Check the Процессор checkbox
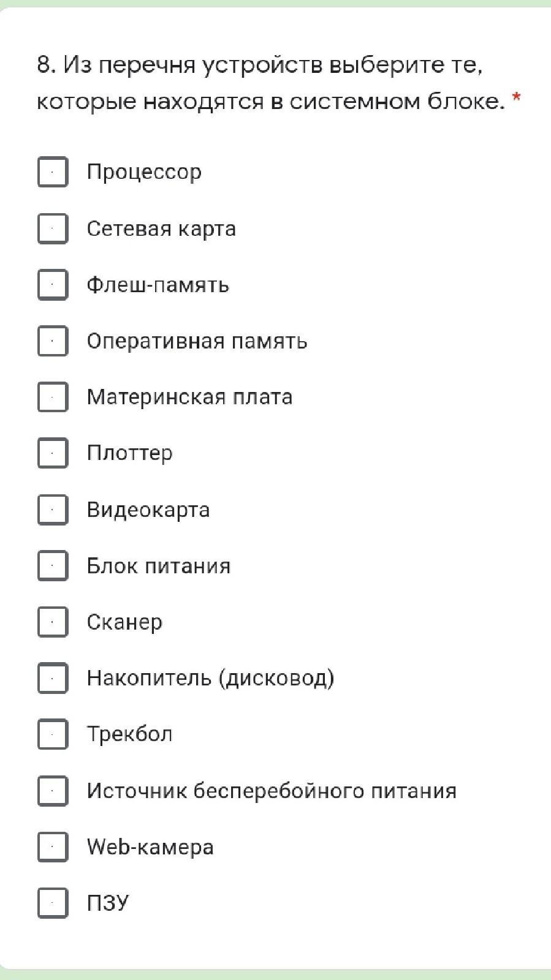 tap(53, 172)
